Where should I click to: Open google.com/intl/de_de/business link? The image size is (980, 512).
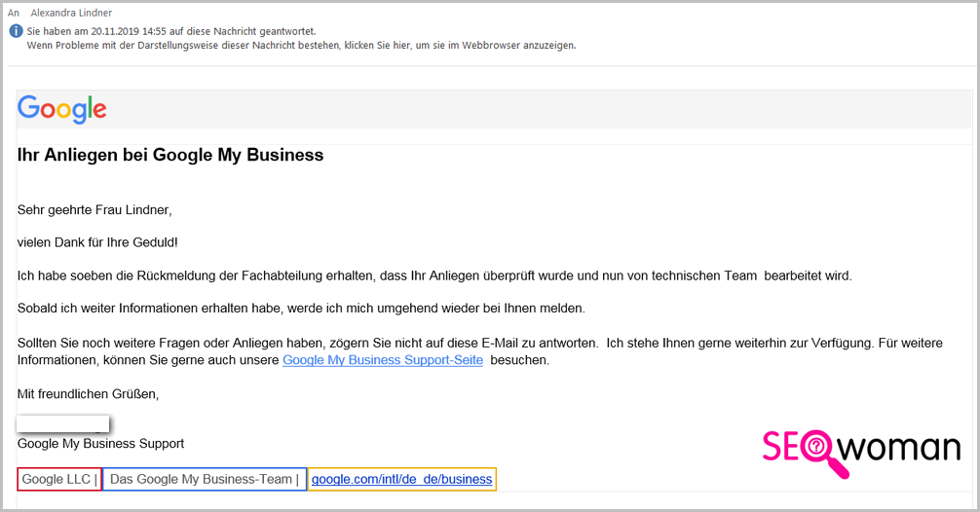tap(402, 480)
